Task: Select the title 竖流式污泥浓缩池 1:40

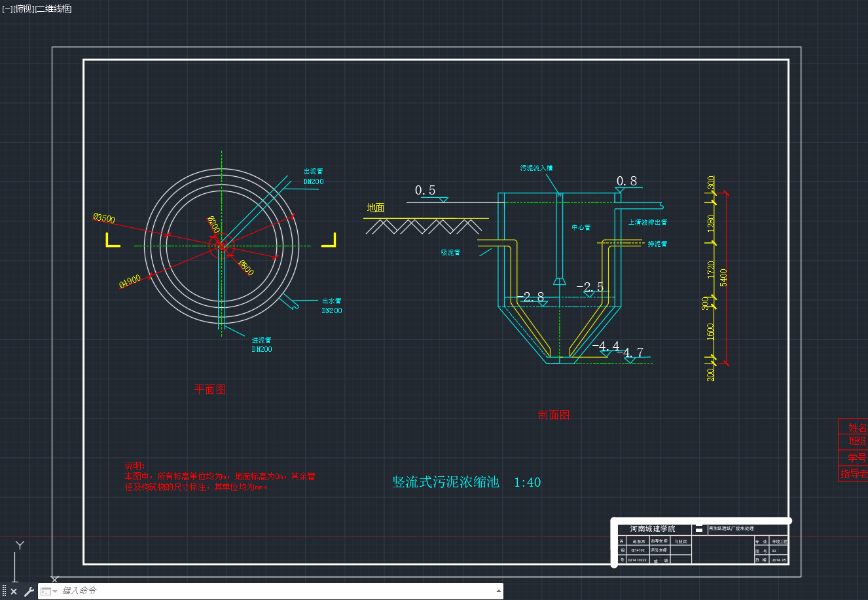Action: point(467,482)
